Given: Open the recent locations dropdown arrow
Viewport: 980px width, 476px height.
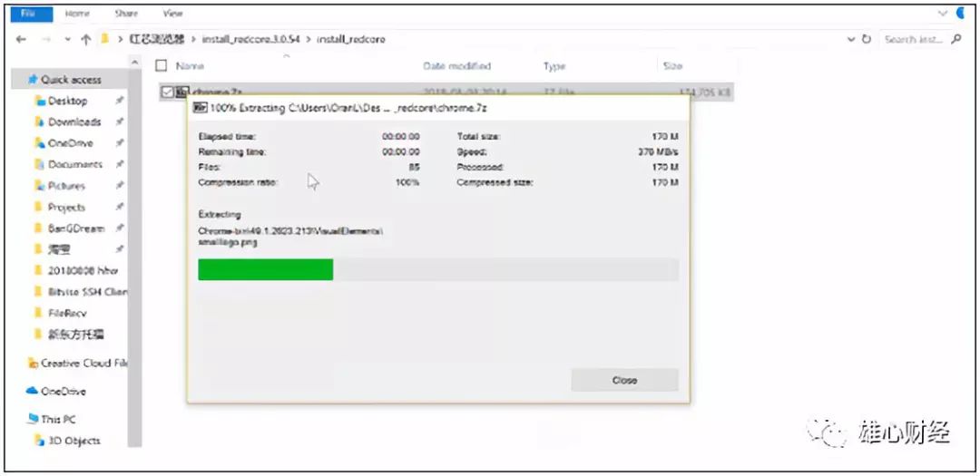Looking at the screenshot, I should 67,39.
